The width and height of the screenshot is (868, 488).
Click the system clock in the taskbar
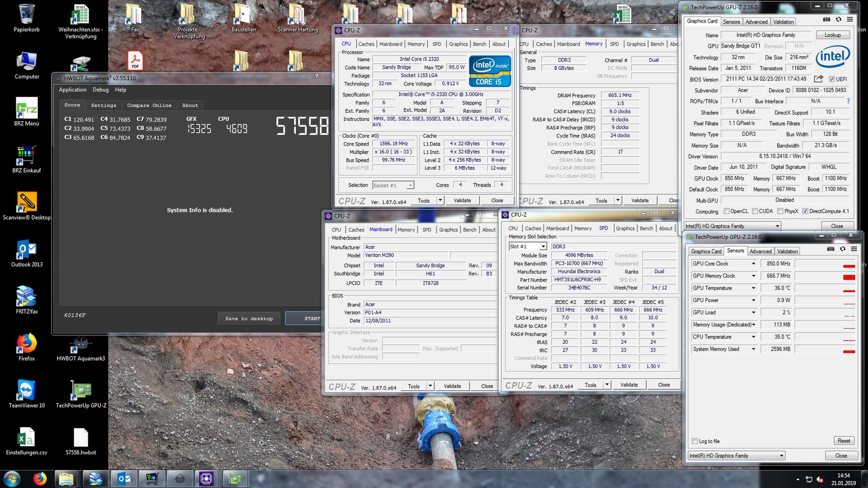coord(843,479)
